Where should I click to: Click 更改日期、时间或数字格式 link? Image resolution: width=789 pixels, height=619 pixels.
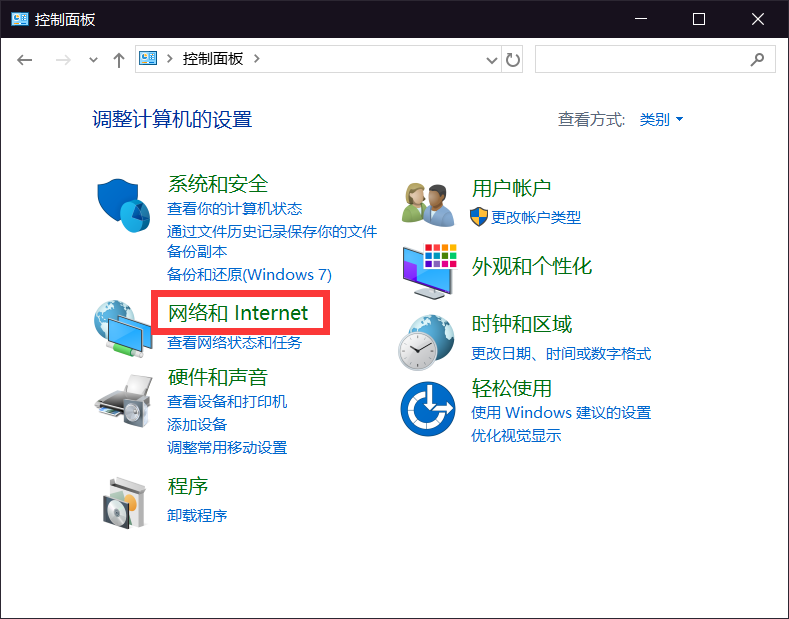point(561,354)
